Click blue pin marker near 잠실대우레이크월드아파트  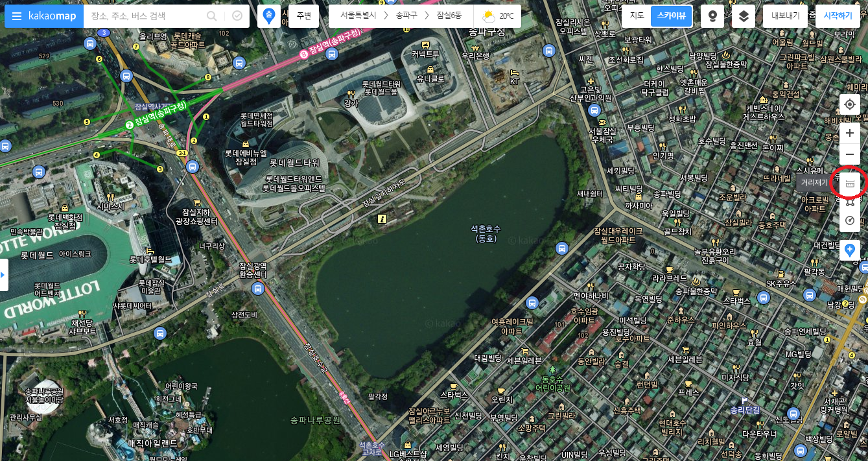pyautogui.click(x=561, y=248)
